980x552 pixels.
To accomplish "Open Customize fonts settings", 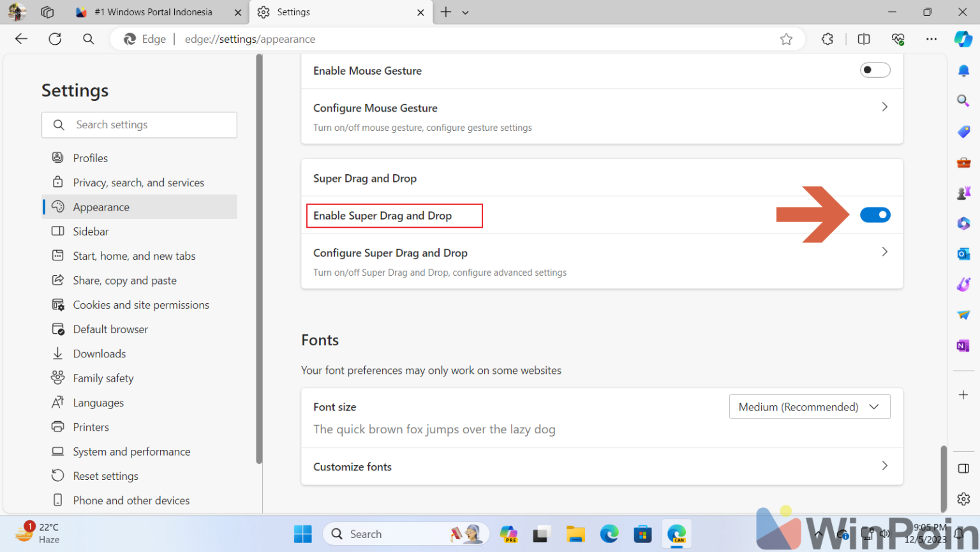I will [x=602, y=466].
